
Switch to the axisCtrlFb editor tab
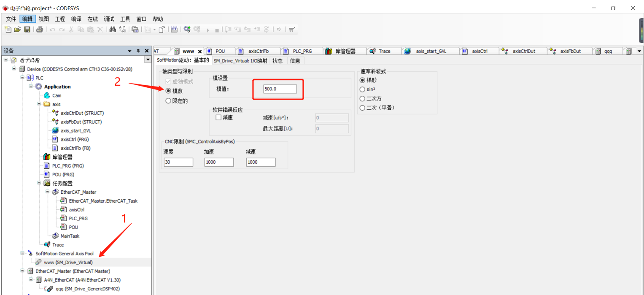(x=258, y=51)
